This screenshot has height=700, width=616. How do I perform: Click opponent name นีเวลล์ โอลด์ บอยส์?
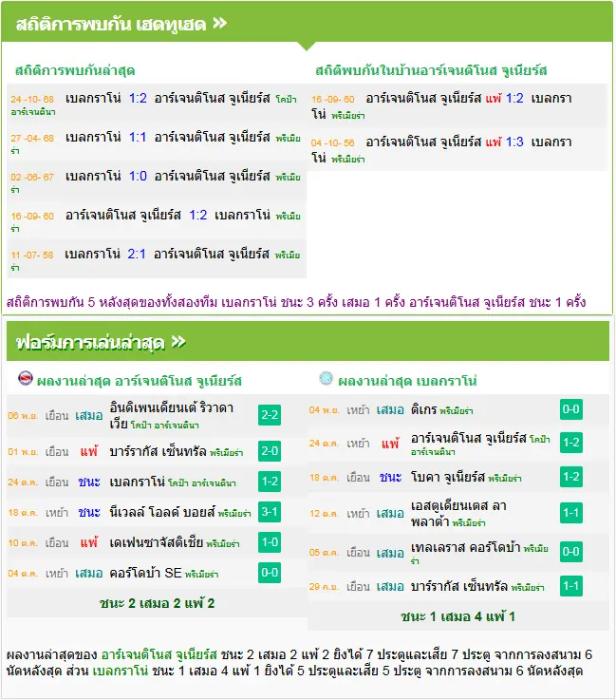click(x=162, y=512)
